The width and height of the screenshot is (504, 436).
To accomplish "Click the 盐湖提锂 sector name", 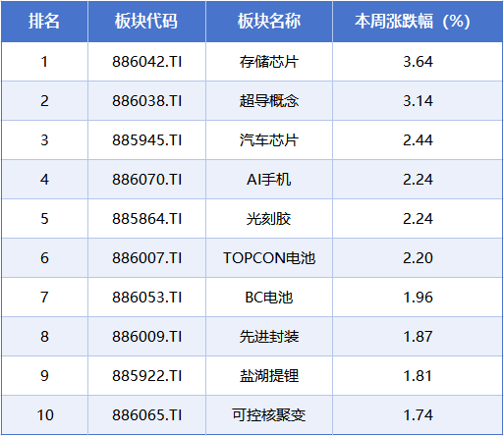I will pos(269,376).
